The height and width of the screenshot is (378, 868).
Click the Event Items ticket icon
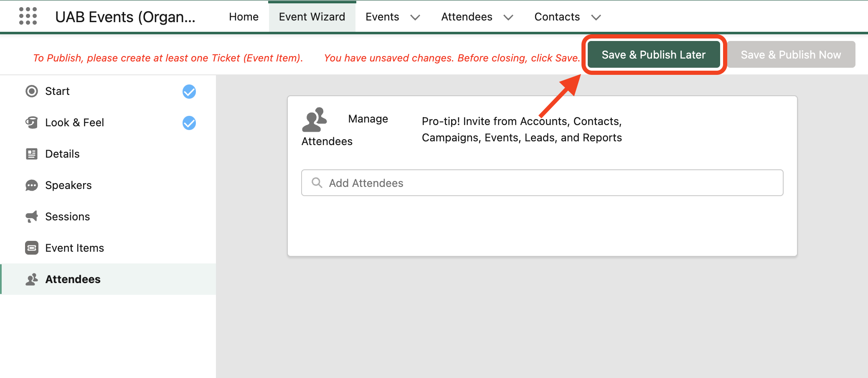32,248
